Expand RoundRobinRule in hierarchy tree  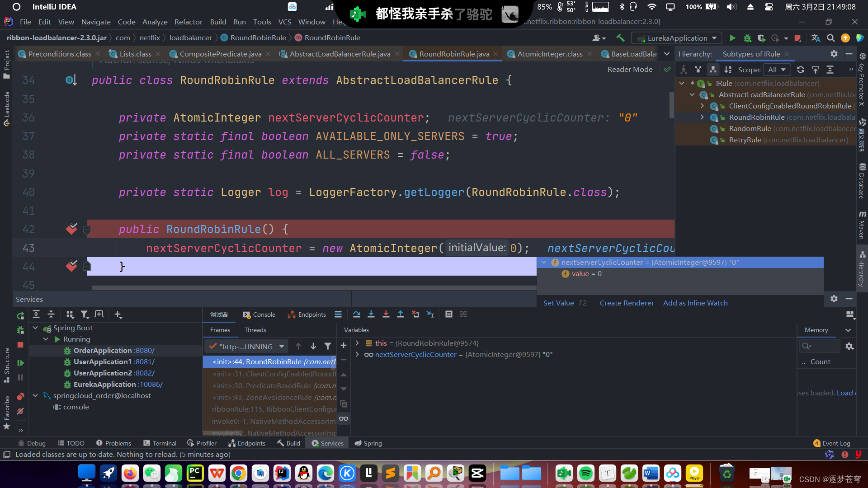pyautogui.click(x=702, y=117)
